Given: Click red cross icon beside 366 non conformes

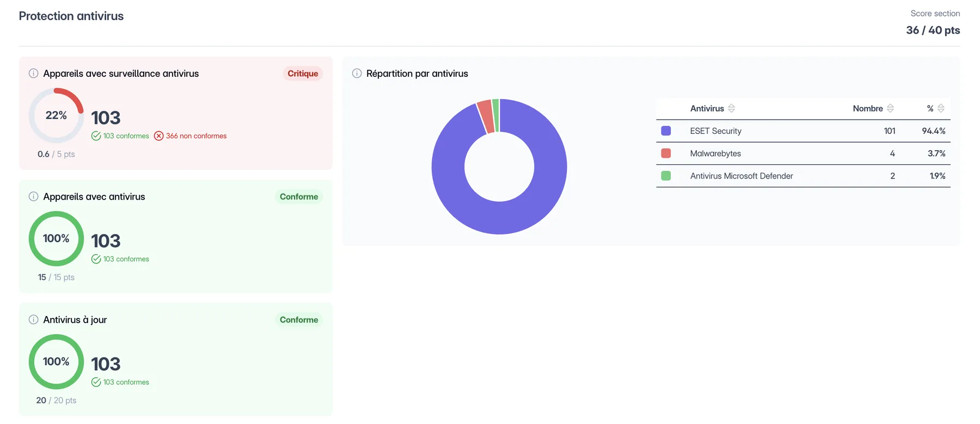Looking at the screenshot, I should coord(158,136).
